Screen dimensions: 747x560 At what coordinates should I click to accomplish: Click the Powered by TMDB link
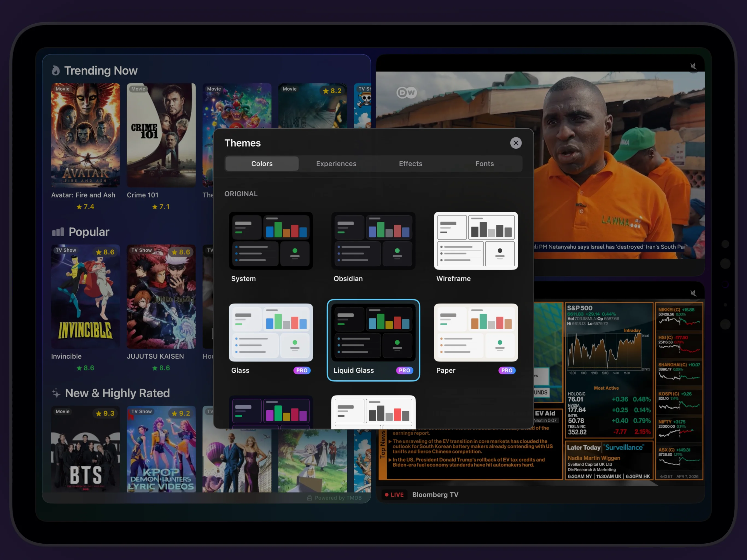coord(334,497)
